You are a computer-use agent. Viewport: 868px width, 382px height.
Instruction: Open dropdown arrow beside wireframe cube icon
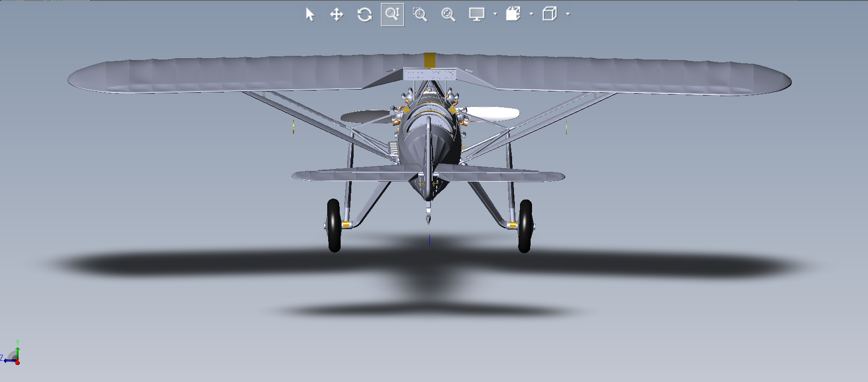[568, 14]
